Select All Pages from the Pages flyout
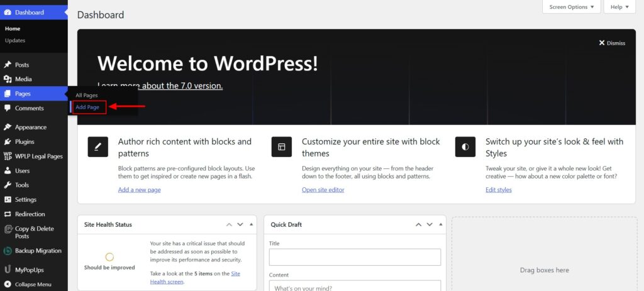Screen dimensions: 644x291 pos(87,96)
